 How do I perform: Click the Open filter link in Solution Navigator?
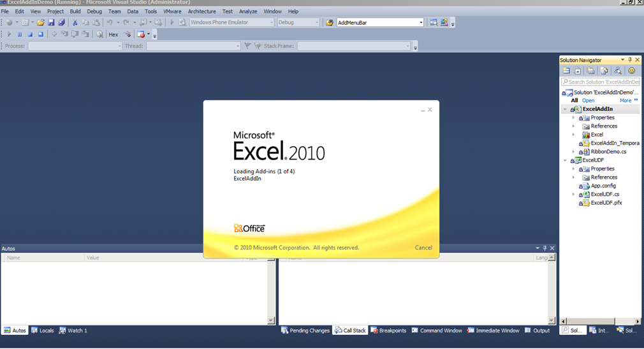pos(588,100)
